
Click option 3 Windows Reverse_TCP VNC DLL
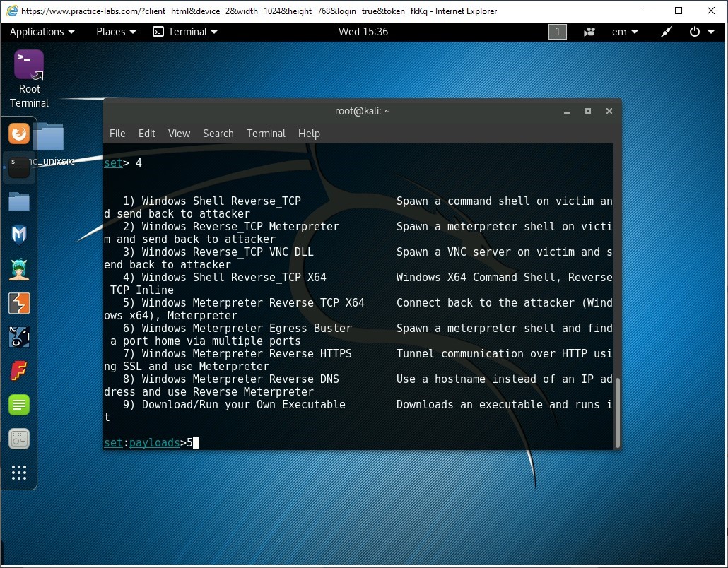pyautogui.click(x=218, y=252)
